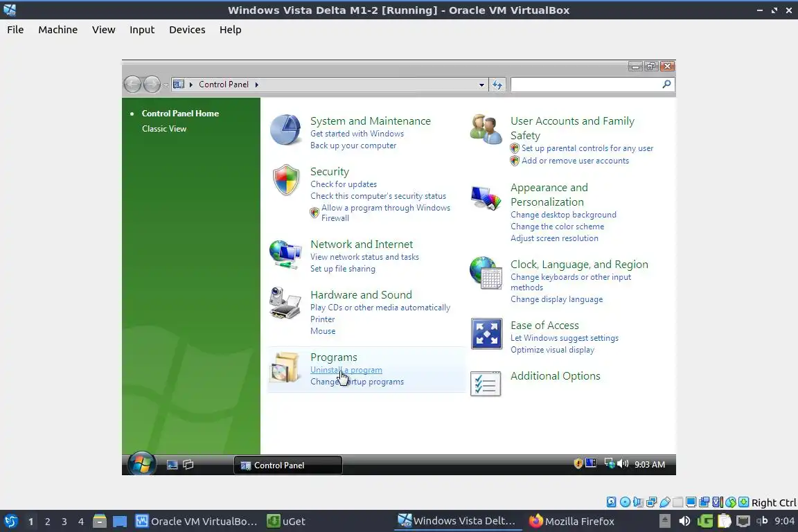Click VirtualBox USB status icon
The height and width of the screenshot is (532, 798).
pos(665,502)
